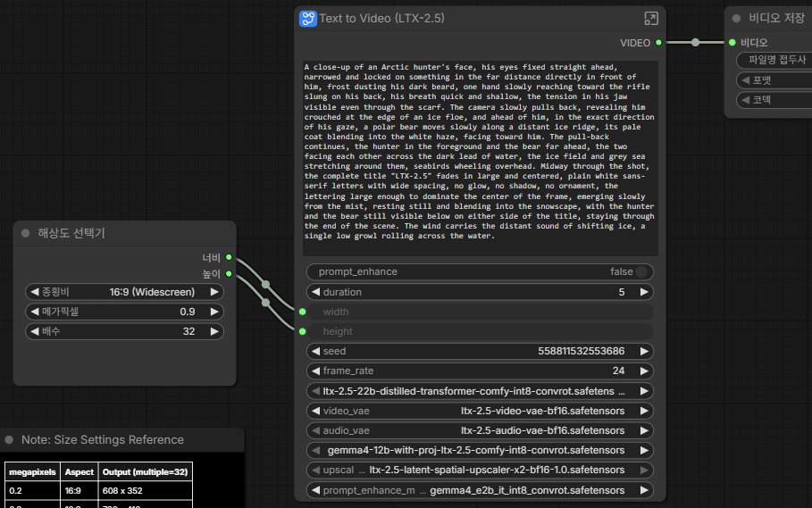Select next transformer model ltx-2.5-22b-distilled
812x508 pixels.
644,391
